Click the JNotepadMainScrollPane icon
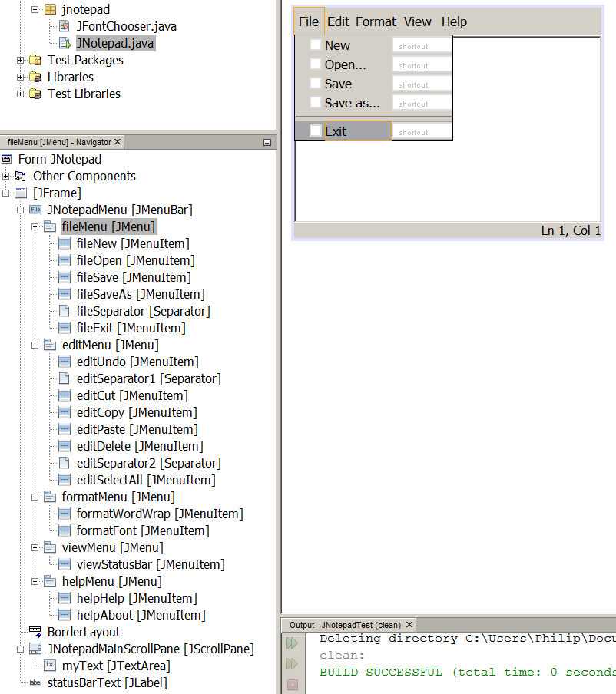616x694 pixels. point(35,649)
